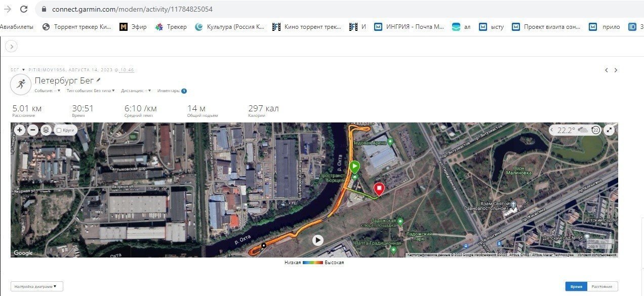Image resolution: width=644 pixels, height=296 pixels.
Task: Click the Храм Святой church map marker
Action: point(514,205)
